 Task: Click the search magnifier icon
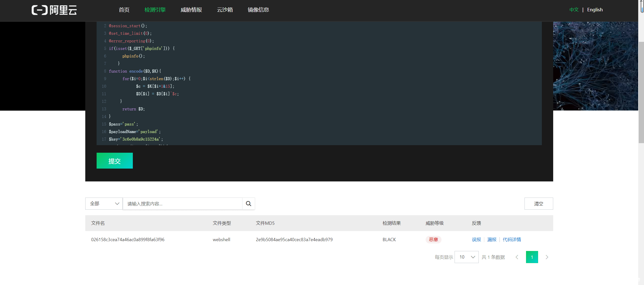(x=248, y=204)
